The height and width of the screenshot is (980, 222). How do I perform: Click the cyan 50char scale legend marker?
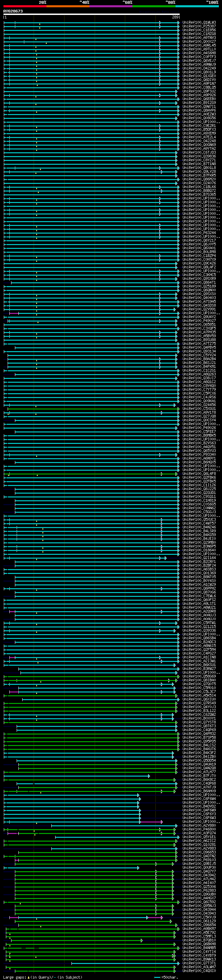coord(157,978)
